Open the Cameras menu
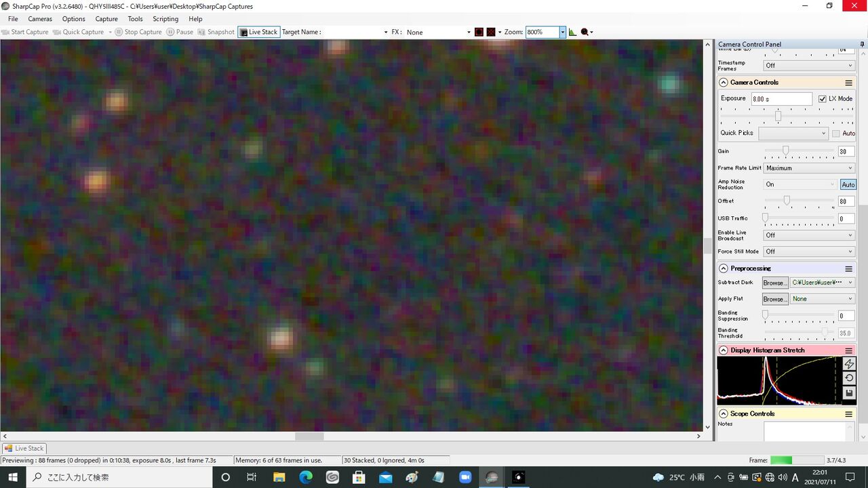Viewport: 868px width, 488px height. coord(40,19)
